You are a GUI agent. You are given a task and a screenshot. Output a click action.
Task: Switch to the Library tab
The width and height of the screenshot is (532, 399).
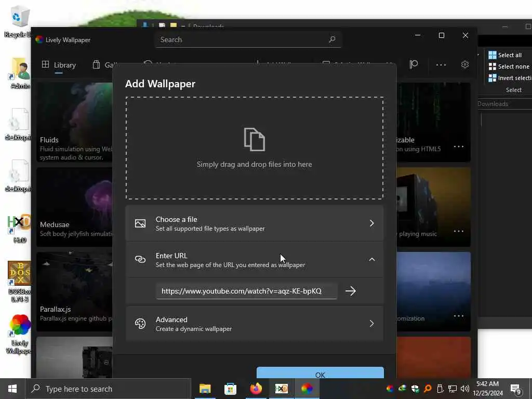click(59, 65)
